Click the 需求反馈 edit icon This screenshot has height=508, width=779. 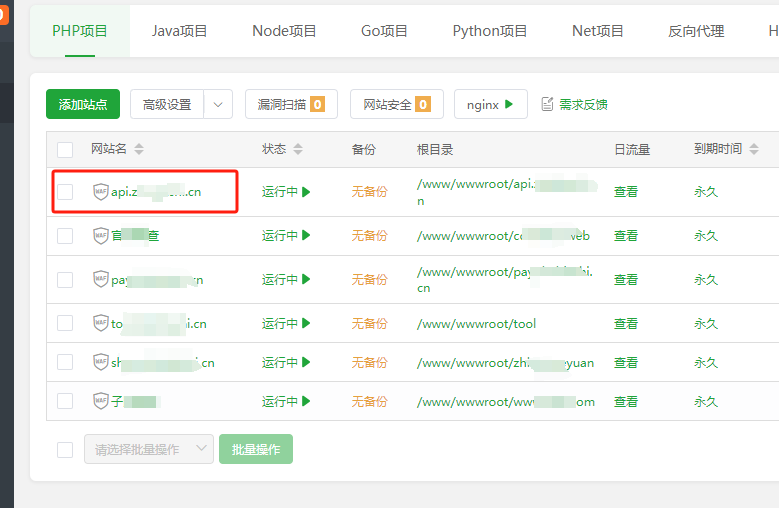[547, 104]
